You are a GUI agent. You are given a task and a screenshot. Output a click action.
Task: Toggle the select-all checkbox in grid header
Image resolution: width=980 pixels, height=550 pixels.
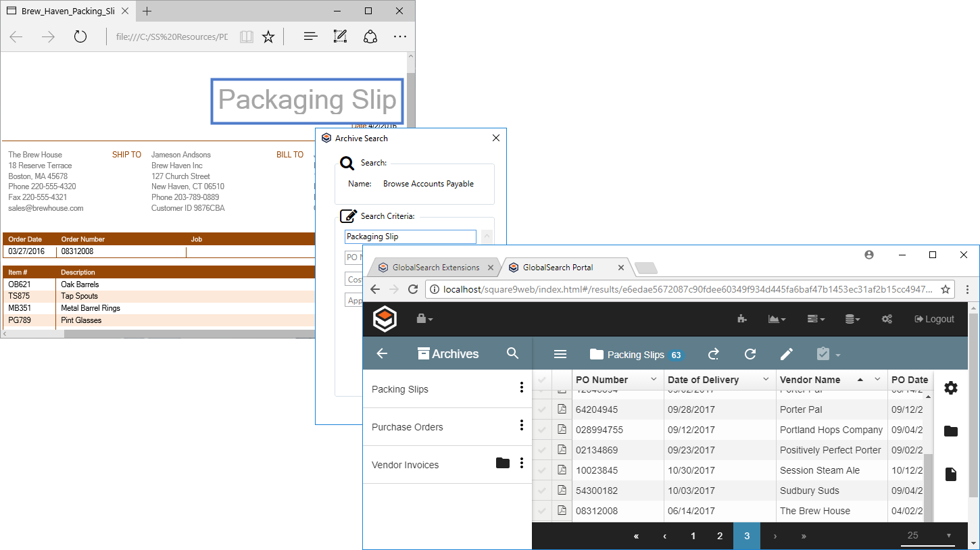point(542,380)
